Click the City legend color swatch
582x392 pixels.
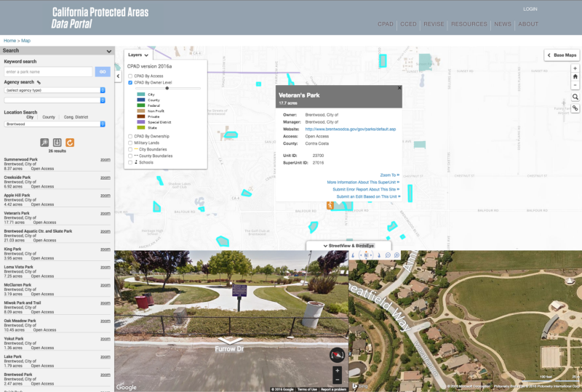(140, 95)
